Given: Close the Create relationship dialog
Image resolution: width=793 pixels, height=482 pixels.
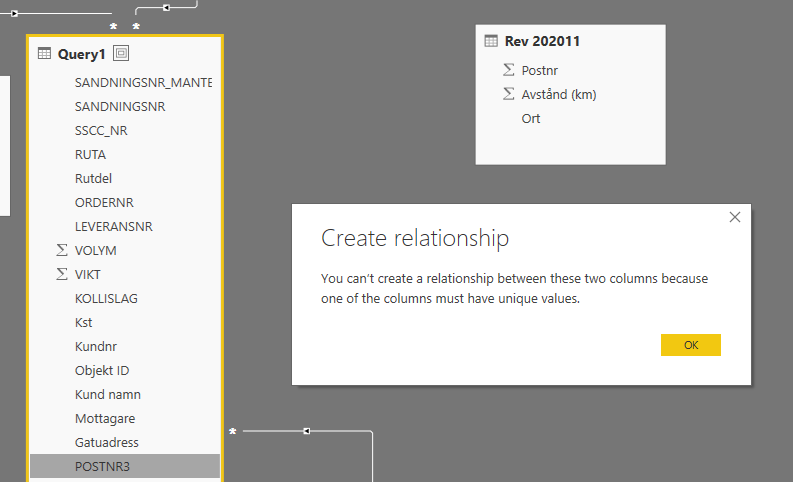Looking at the screenshot, I should [735, 217].
